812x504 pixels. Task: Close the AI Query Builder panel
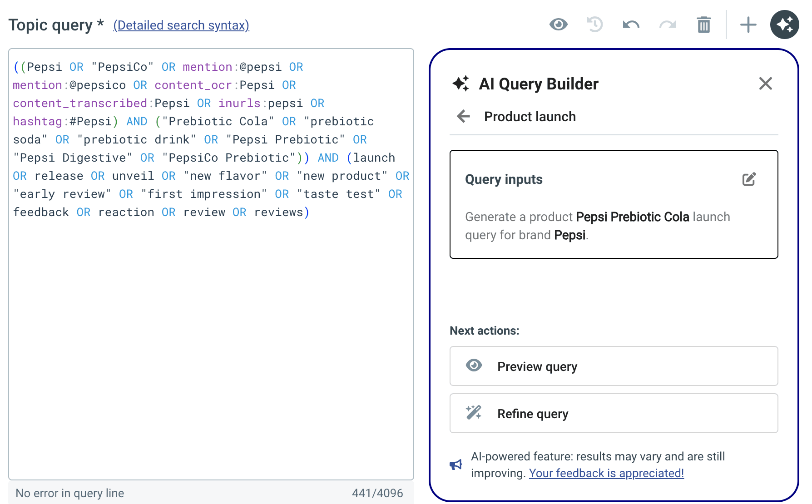(x=765, y=84)
